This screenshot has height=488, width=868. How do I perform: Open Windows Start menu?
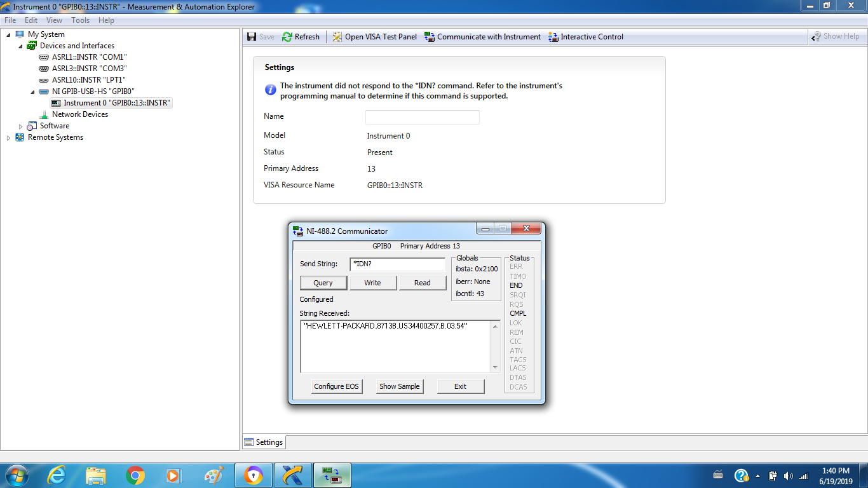[16, 475]
